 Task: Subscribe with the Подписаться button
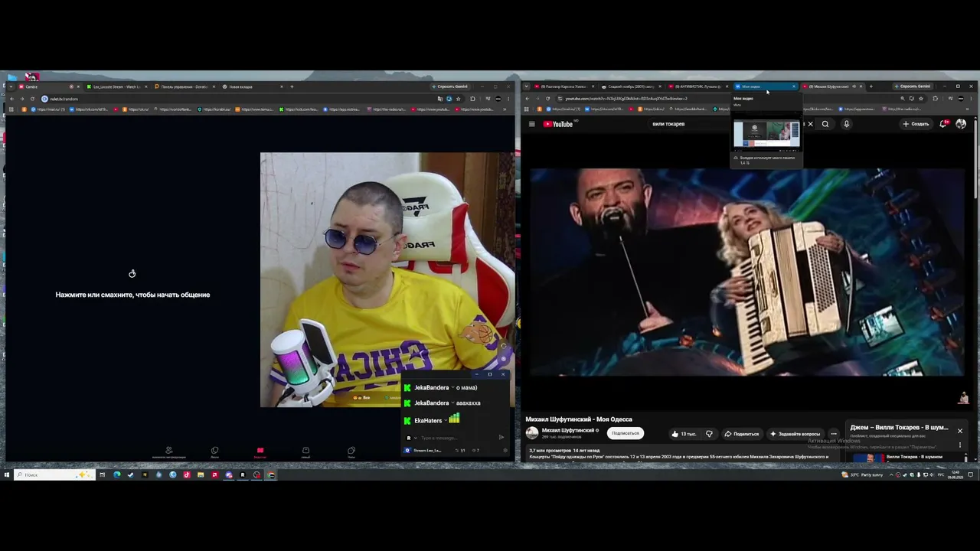click(x=626, y=433)
